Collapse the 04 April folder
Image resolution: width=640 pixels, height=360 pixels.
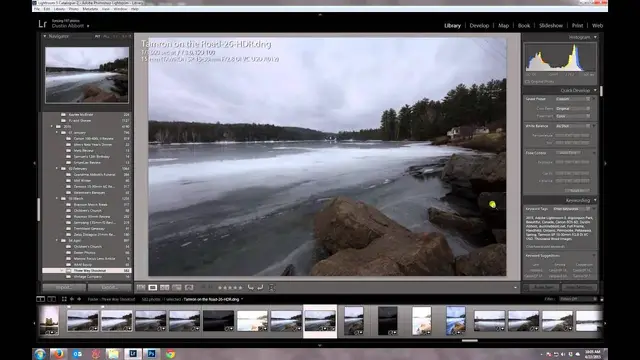[57, 240]
